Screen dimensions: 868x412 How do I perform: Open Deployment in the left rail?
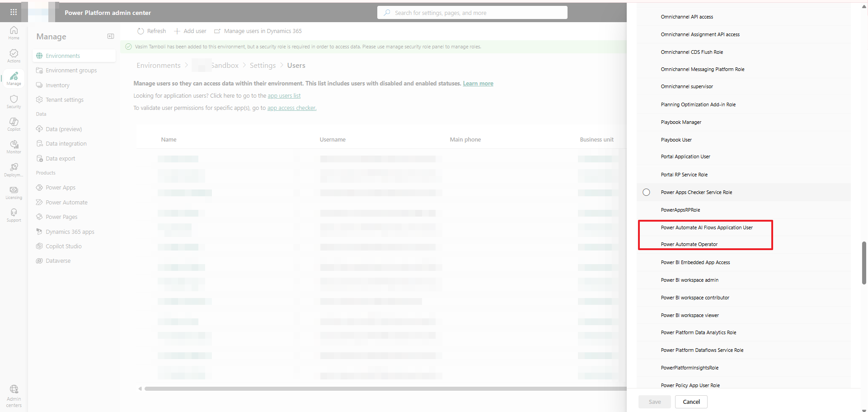tap(14, 170)
